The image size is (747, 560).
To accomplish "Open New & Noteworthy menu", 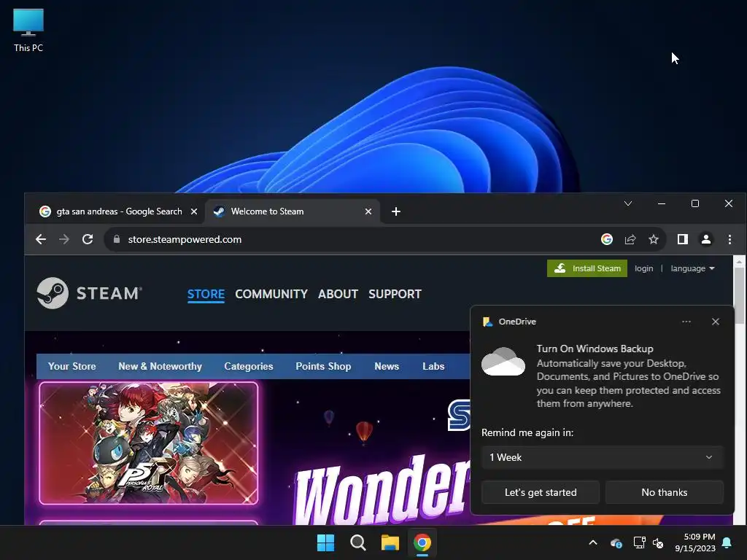I will click(160, 366).
